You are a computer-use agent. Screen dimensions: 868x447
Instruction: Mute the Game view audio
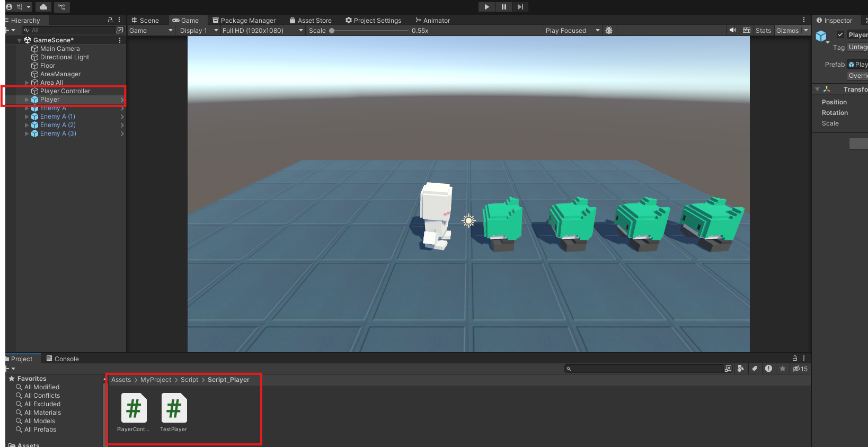[x=733, y=30]
